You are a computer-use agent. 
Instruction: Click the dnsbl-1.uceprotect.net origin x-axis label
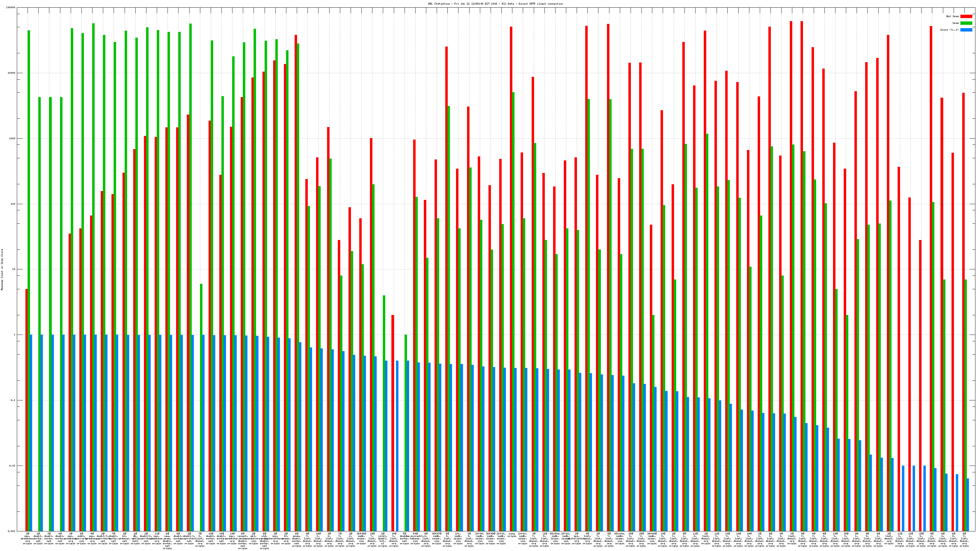pos(189,538)
